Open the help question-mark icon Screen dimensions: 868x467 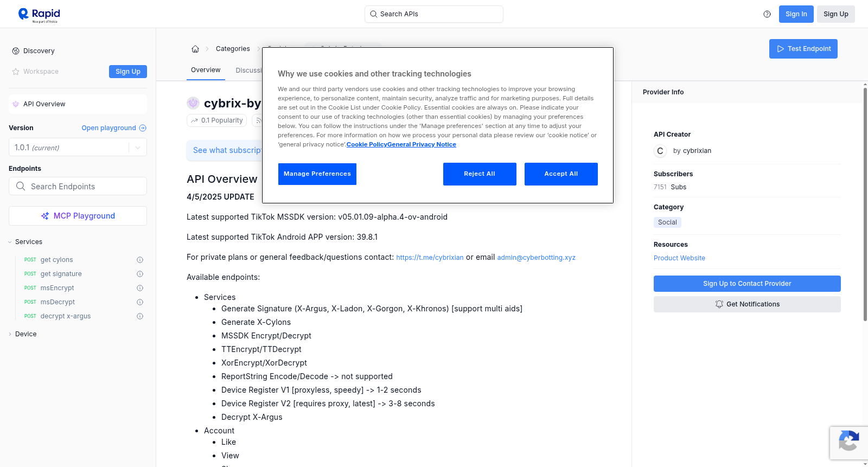[x=767, y=14]
